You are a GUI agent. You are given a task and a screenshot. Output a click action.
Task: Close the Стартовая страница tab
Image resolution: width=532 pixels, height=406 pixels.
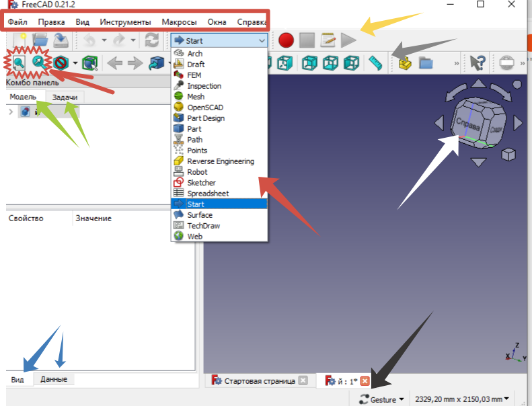tap(303, 380)
